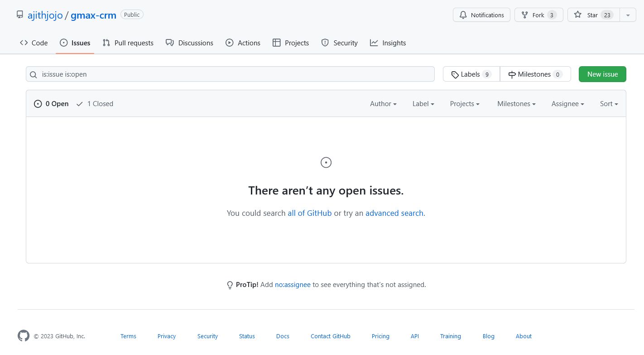
Task: Show the 0 Open issues filter
Action: tap(51, 104)
